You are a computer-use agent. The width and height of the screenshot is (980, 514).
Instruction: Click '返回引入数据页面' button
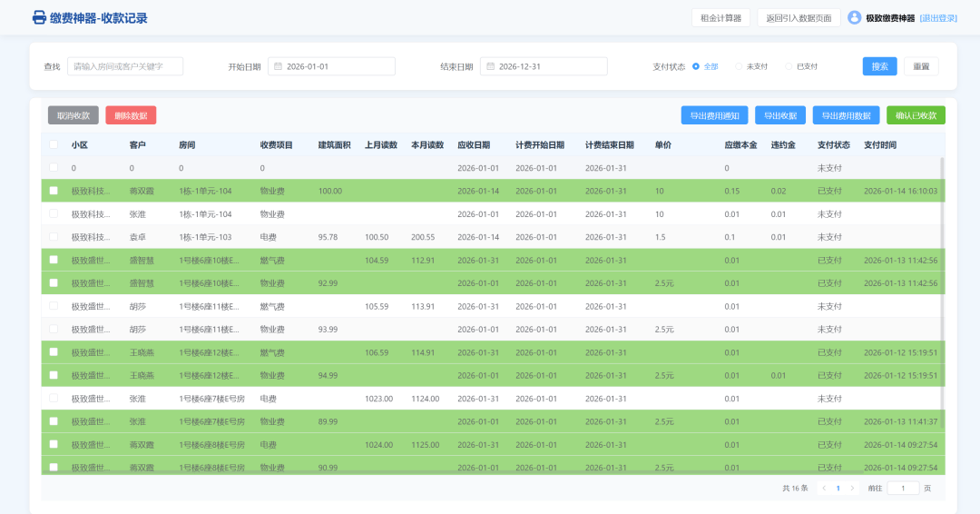[x=799, y=18]
